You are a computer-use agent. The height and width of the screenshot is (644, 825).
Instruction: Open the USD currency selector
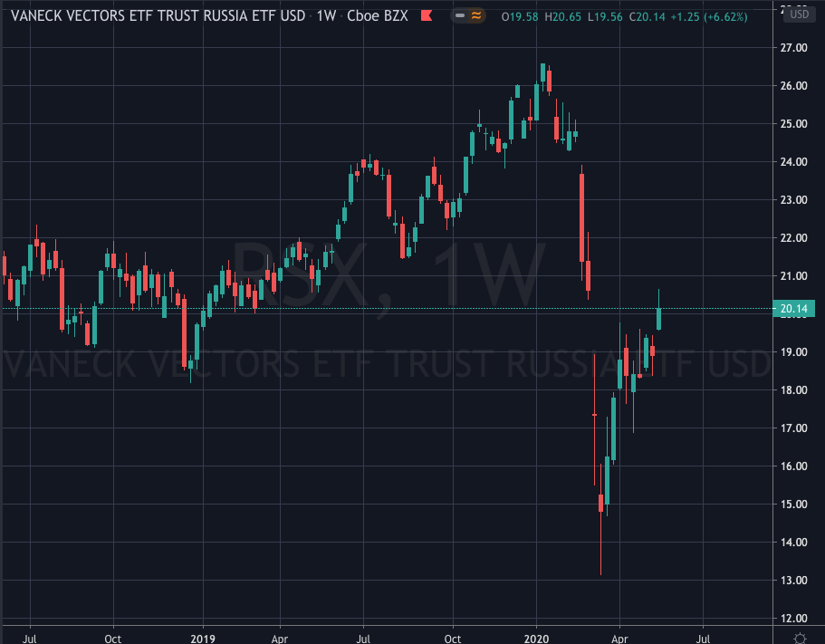click(x=800, y=14)
